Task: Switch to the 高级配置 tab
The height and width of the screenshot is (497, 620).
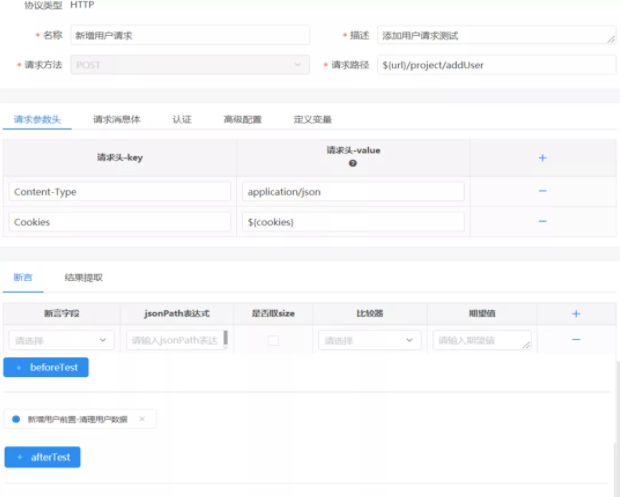Action: point(242,119)
